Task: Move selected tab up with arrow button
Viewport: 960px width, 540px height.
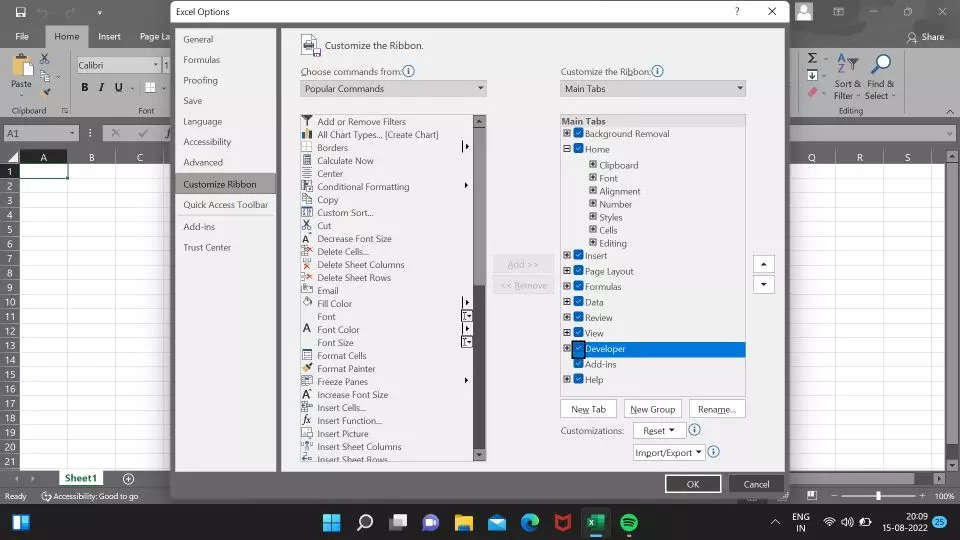Action: (763, 264)
